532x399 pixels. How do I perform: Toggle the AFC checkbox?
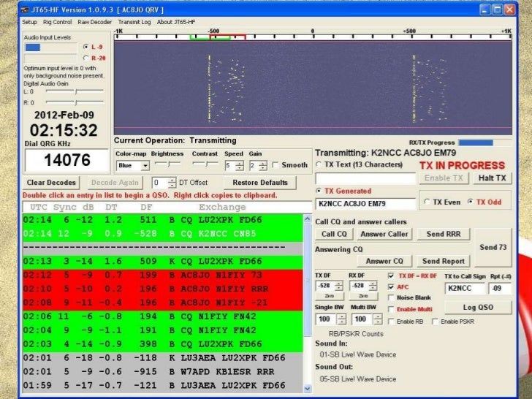[392, 288]
